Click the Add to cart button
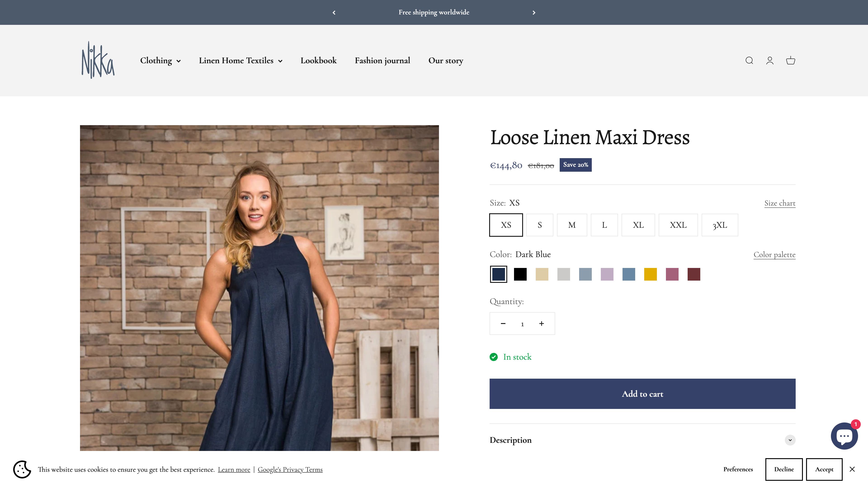The width and height of the screenshot is (868, 488). click(642, 394)
